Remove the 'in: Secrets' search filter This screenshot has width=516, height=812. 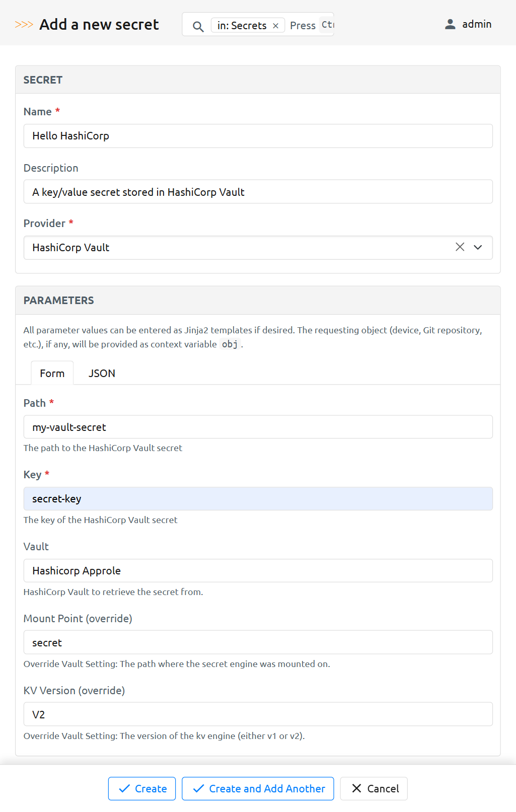pos(275,26)
